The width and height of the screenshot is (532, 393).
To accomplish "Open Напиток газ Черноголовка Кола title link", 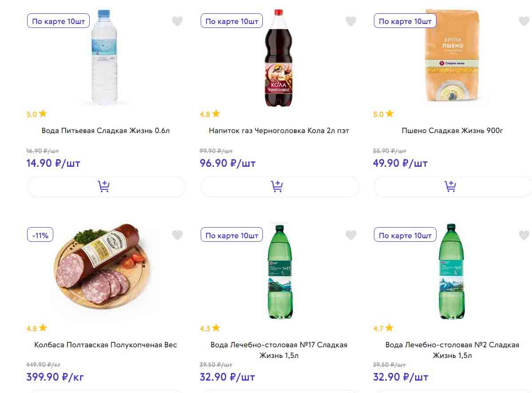I will [x=279, y=131].
